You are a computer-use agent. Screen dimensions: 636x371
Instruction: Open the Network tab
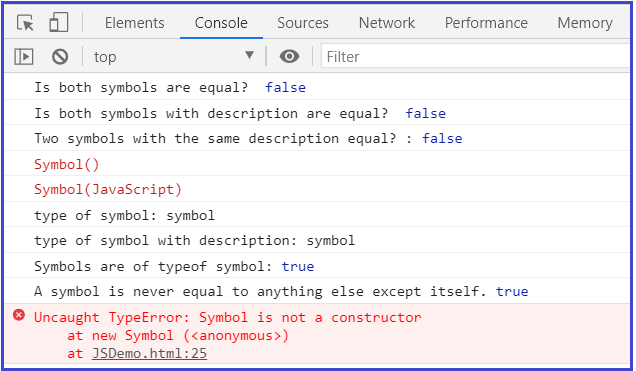[x=387, y=23]
